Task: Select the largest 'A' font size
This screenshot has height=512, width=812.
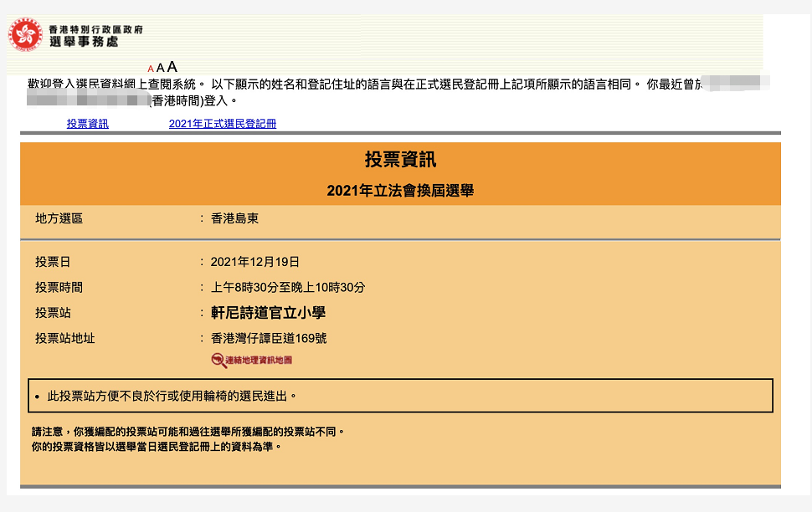Action: pyautogui.click(x=172, y=66)
